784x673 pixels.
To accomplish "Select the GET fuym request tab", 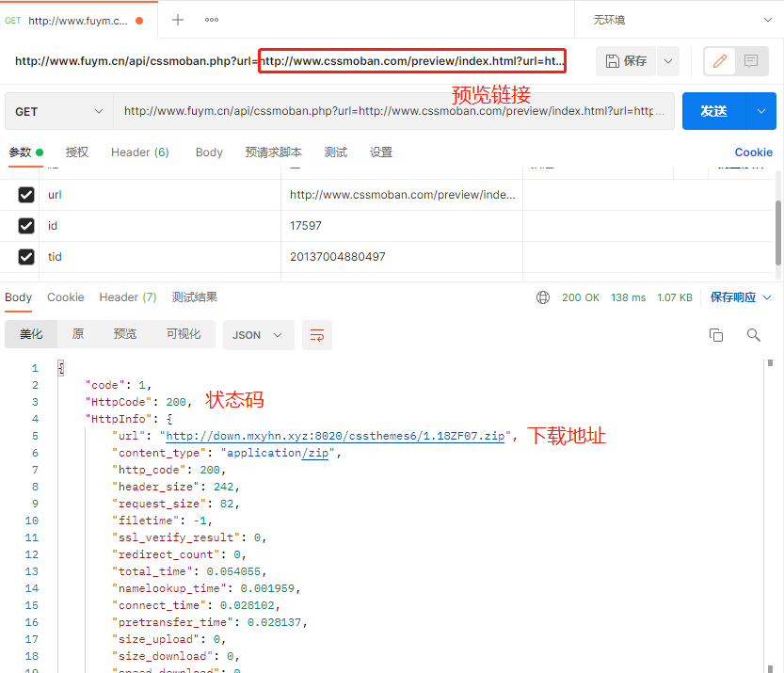I will (x=78, y=20).
